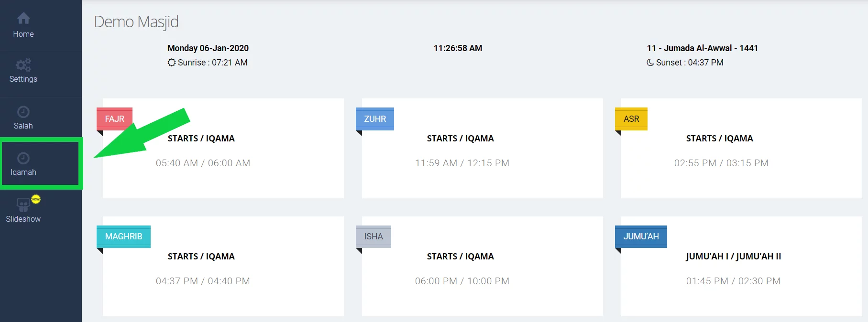Image resolution: width=868 pixels, height=322 pixels.
Task: Select the red FAJR label tag
Action: [x=115, y=119]
